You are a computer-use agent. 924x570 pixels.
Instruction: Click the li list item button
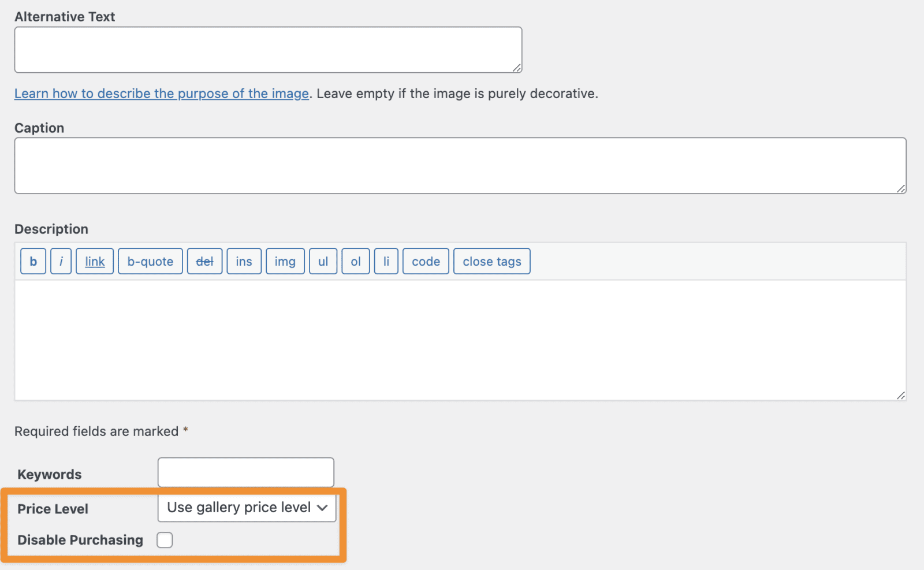pos(386,261)
